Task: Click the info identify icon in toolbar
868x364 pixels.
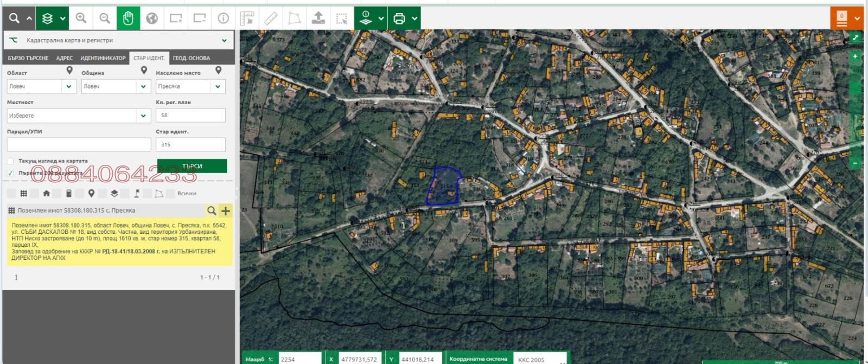Action: tap(223, 18)
